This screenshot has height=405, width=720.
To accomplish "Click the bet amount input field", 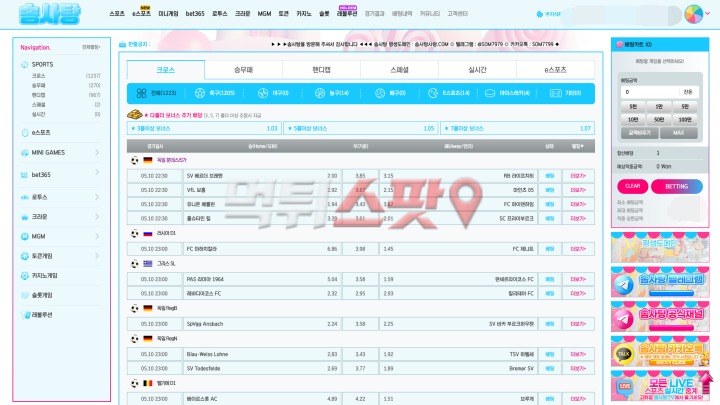I will (650, 92).
